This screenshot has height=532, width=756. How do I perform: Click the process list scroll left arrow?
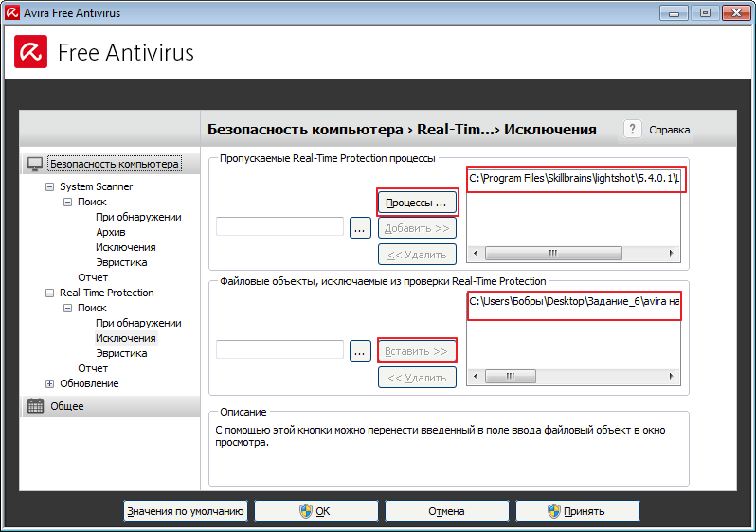[476, 253]
